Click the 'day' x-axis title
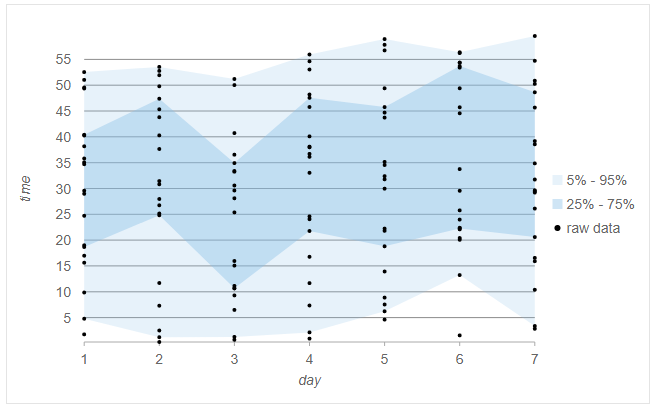 click(310, 380)
